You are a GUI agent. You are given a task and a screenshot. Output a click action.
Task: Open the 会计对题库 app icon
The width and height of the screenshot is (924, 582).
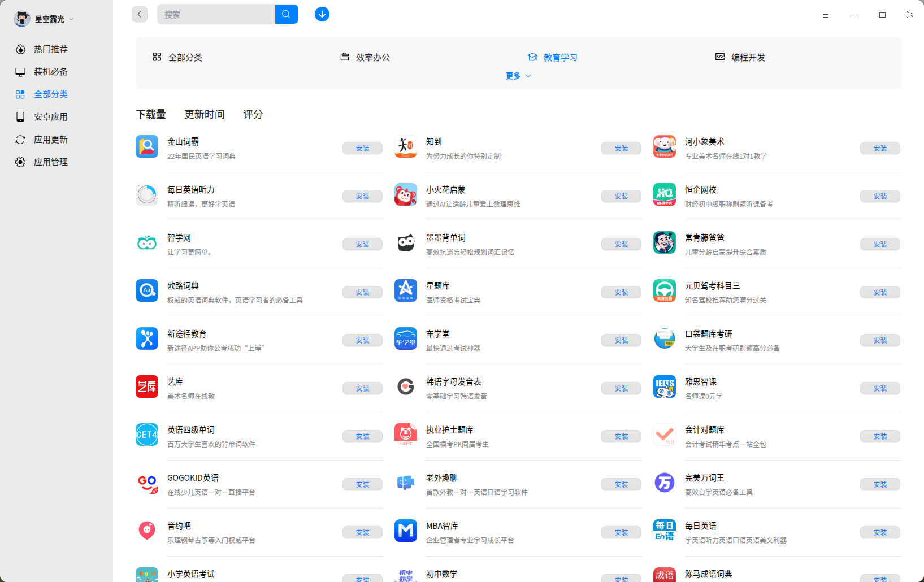coord(665,435)
